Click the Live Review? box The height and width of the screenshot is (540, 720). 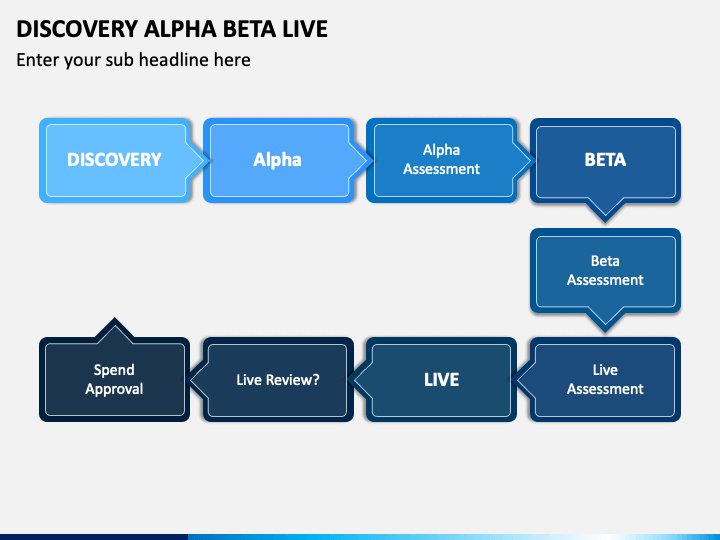(x=270, y=379)
